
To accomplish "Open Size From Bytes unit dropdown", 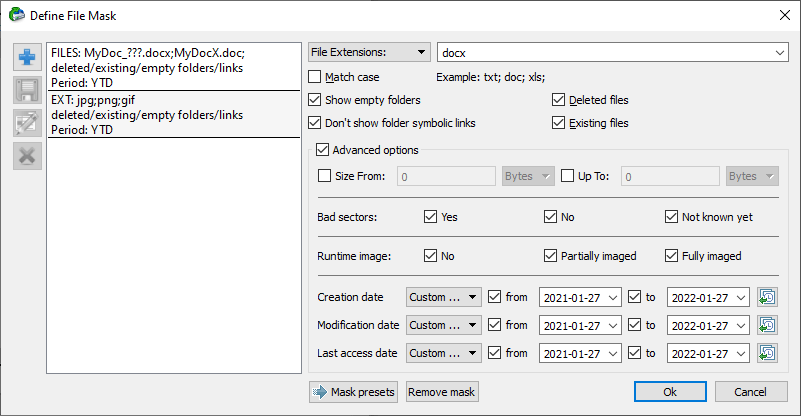I will point(528,176).
